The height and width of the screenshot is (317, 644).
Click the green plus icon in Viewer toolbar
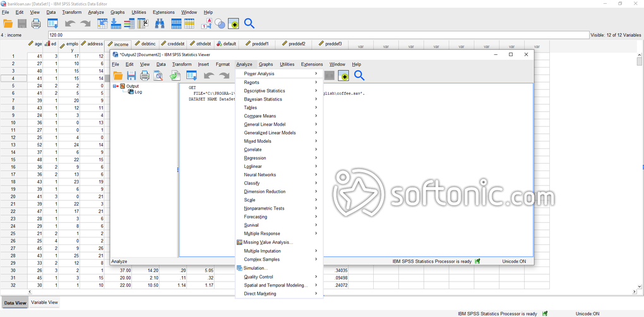[343, 75]
